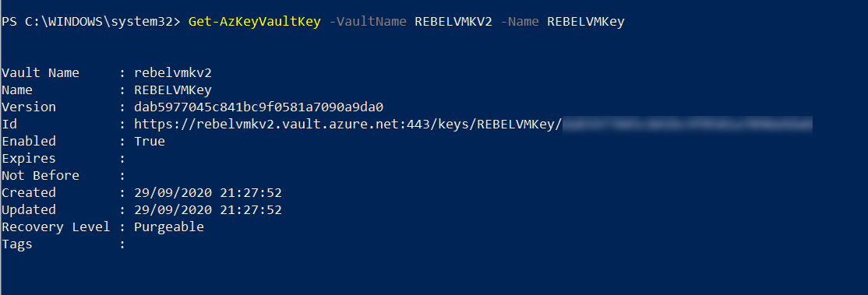This screenshot has height=295, width=868.
Task: Click the PS C:\WINDOWS\system32 prompt
Action: click(91, 22)
